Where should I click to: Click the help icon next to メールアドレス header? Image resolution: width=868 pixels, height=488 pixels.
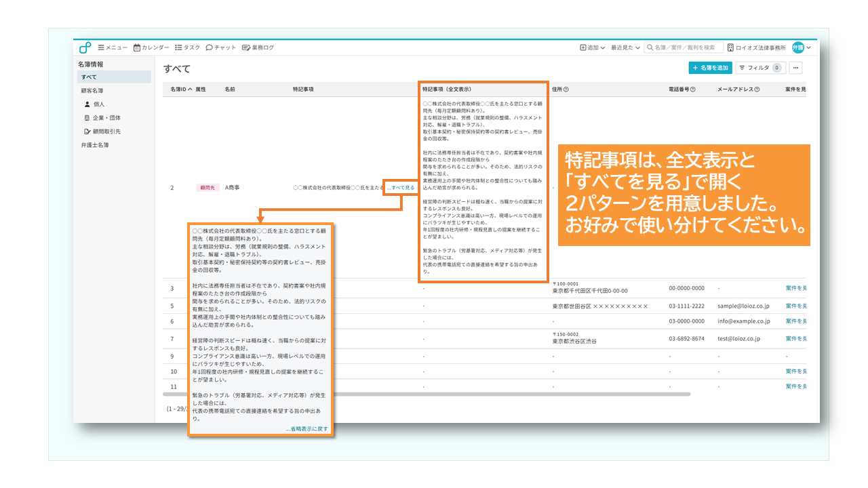(x=757, y=89)
